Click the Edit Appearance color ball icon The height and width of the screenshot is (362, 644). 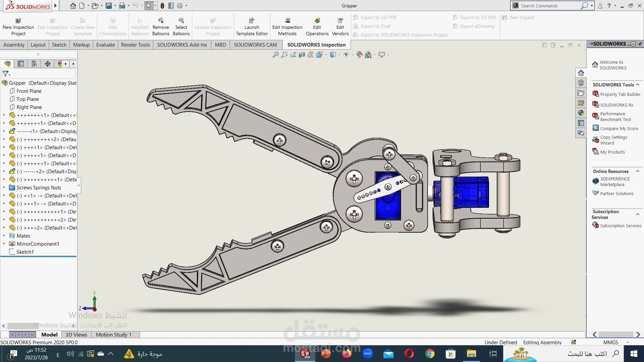[x=359, y=55]
